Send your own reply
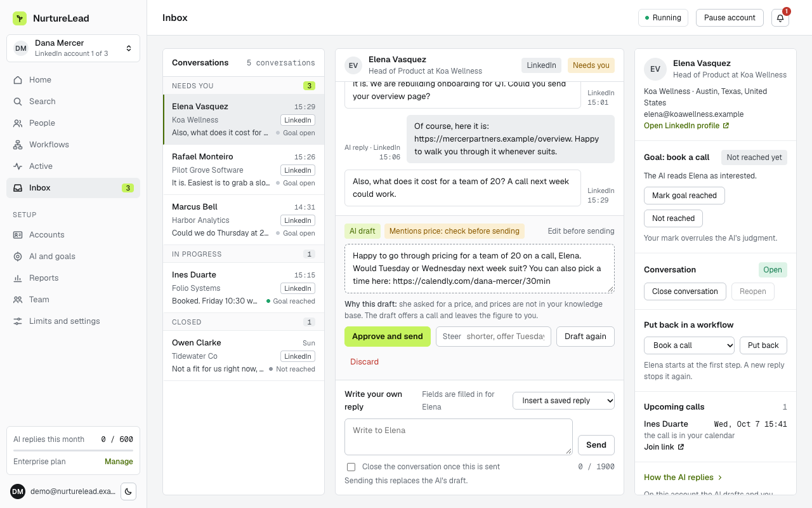 (596, 445)
